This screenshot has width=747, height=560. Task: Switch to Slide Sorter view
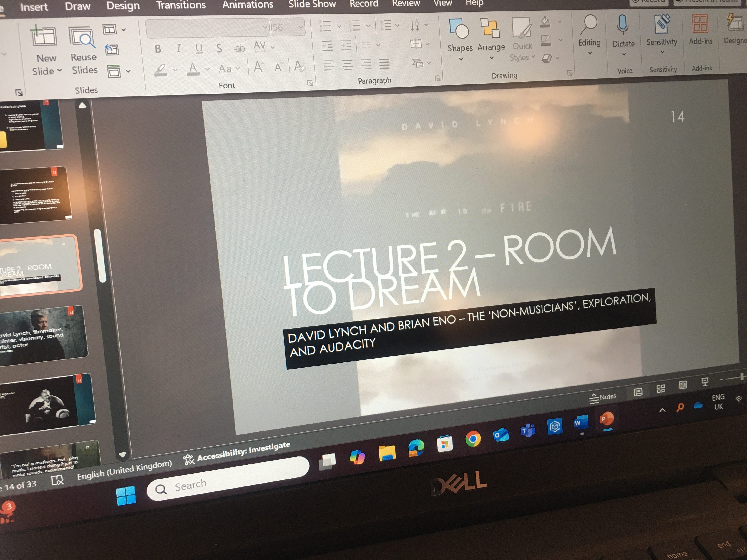coord(660,389)
